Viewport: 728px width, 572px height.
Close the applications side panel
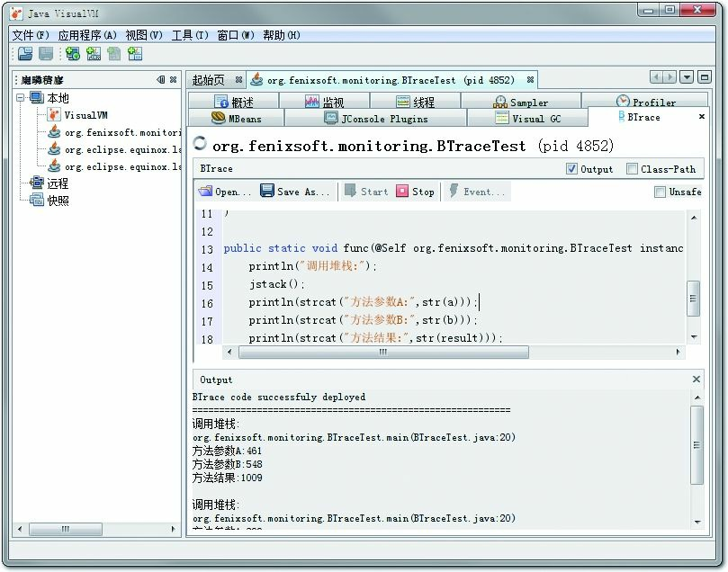click(x=173, y=80)
